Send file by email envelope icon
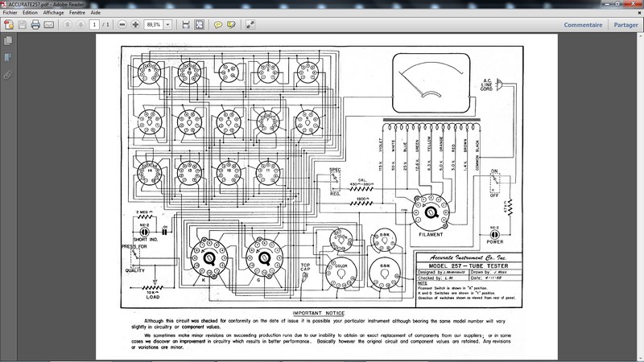 [x=49, y=25]
